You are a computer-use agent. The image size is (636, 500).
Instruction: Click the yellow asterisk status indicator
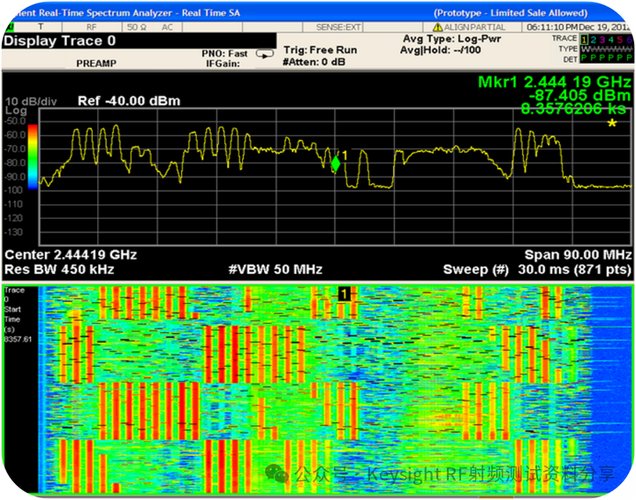(x=612, y=123)
